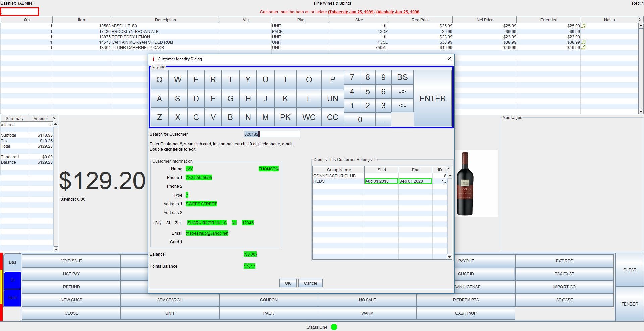Cancel the Customer Identify Dialog
The image size is (644, 331).
(310, 283)
